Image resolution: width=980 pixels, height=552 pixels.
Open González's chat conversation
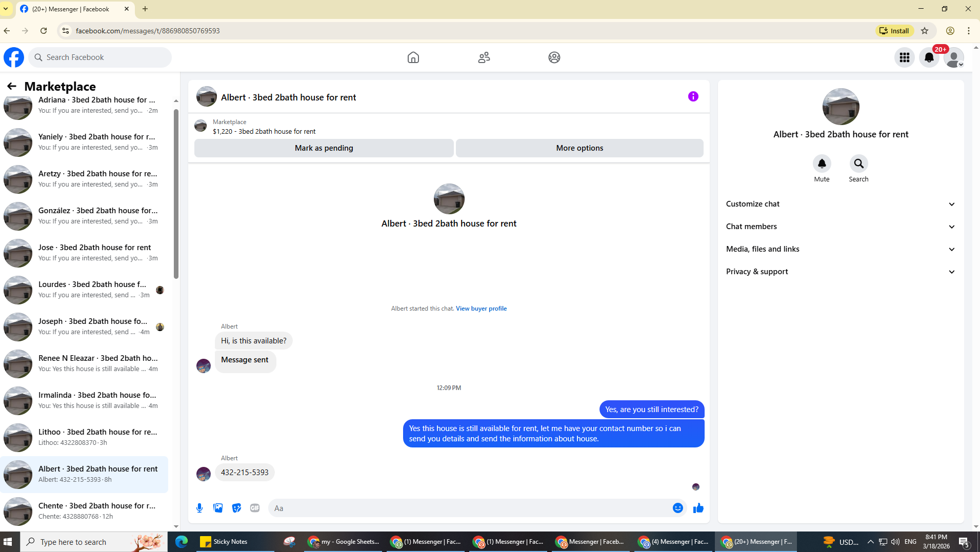coord(84,216)
